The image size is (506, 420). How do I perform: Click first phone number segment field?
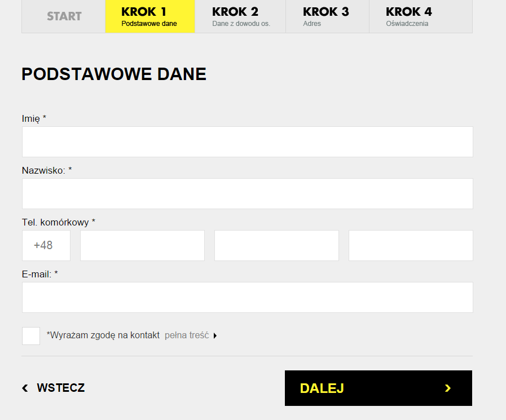point(142,245)
